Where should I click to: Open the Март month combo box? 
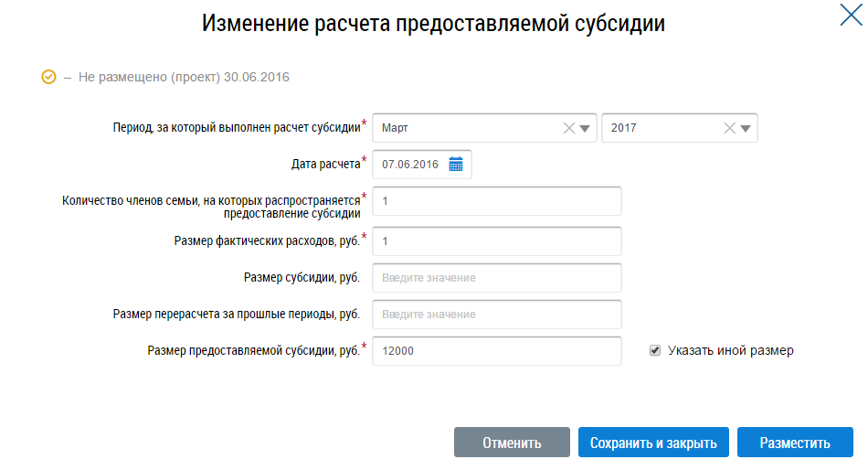pos(466,128)
